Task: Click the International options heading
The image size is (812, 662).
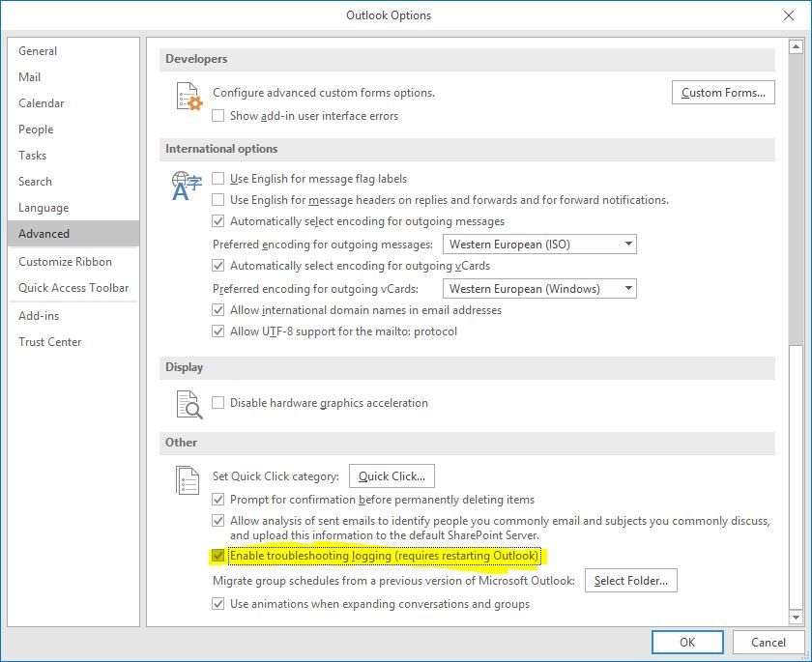Action: point(221,149)
